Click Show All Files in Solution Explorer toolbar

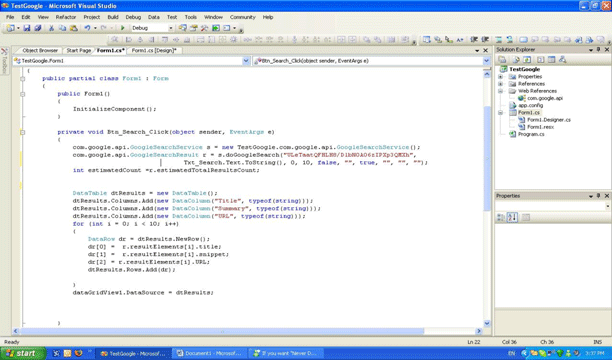click(516, 60)
